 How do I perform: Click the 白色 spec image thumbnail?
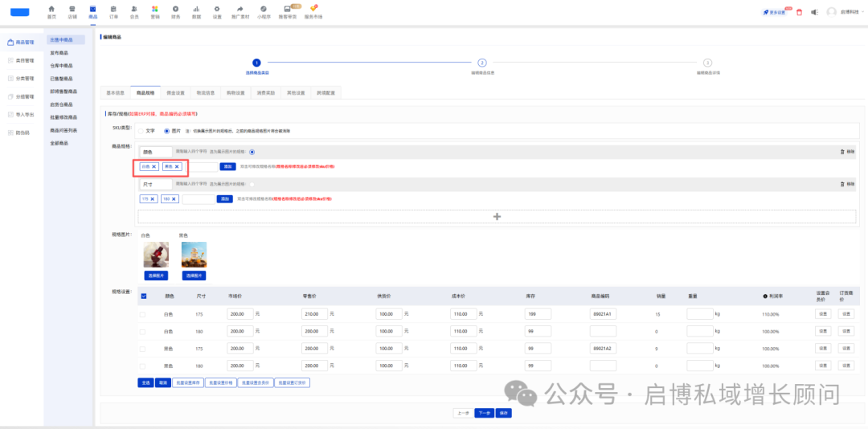click(x=156, y=255)
